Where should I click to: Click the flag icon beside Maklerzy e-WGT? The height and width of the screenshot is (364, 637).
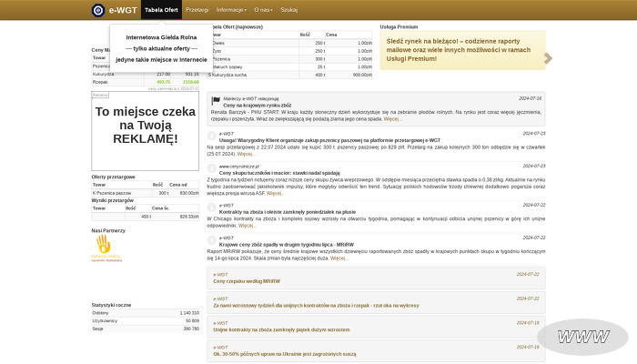point(216,100)
